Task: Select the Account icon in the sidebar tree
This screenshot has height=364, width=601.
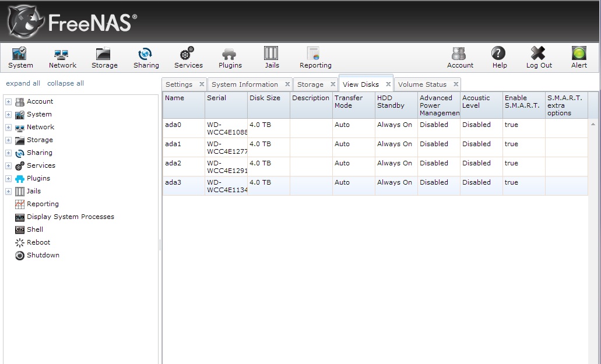Action: [x=20, y=102]
